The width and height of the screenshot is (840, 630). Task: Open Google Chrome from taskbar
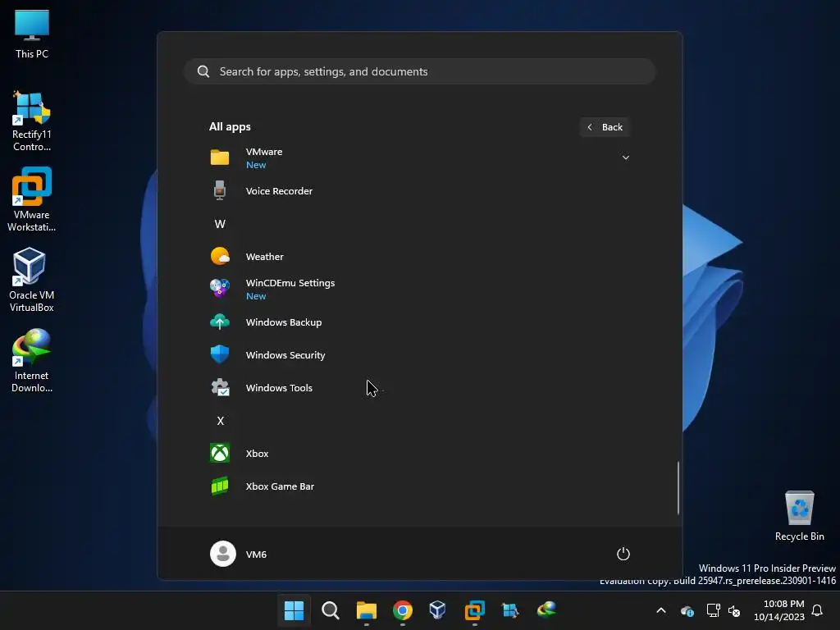[402, 610]
